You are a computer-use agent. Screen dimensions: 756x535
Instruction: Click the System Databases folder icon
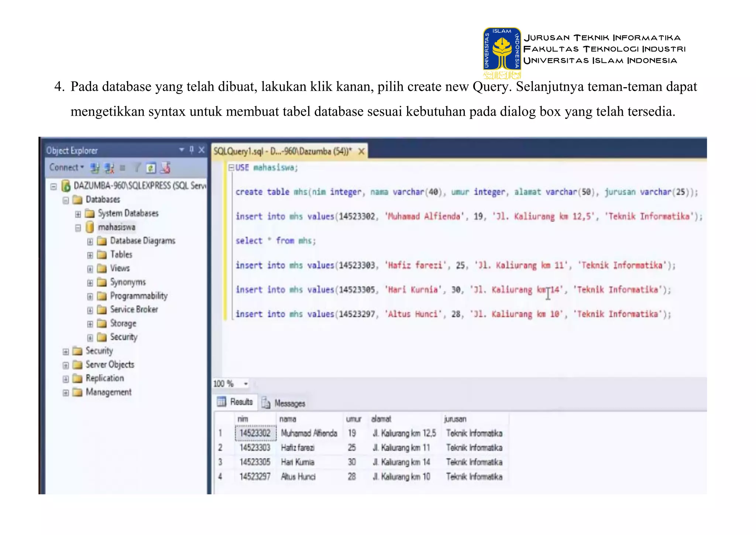pos(90,214)
